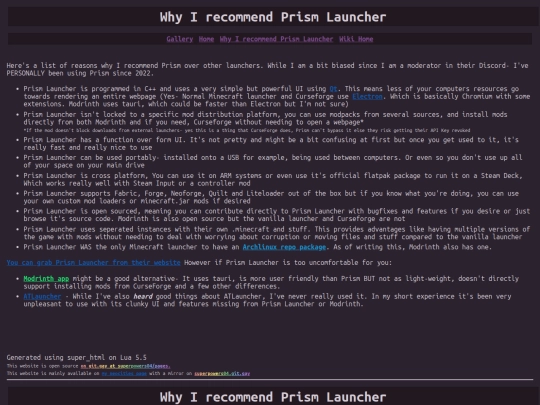
Task: Click the bullet about mod distribution platform
Action: click(265, 118)
